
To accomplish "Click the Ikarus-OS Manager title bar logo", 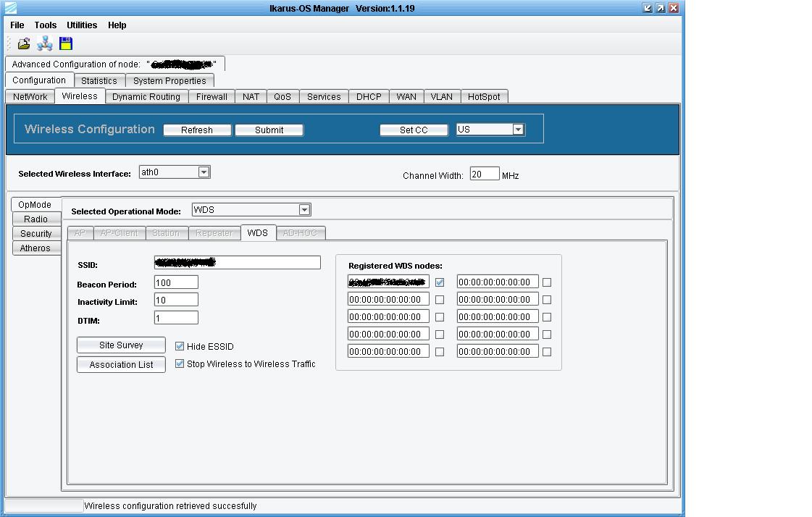I will pos(11,8).
